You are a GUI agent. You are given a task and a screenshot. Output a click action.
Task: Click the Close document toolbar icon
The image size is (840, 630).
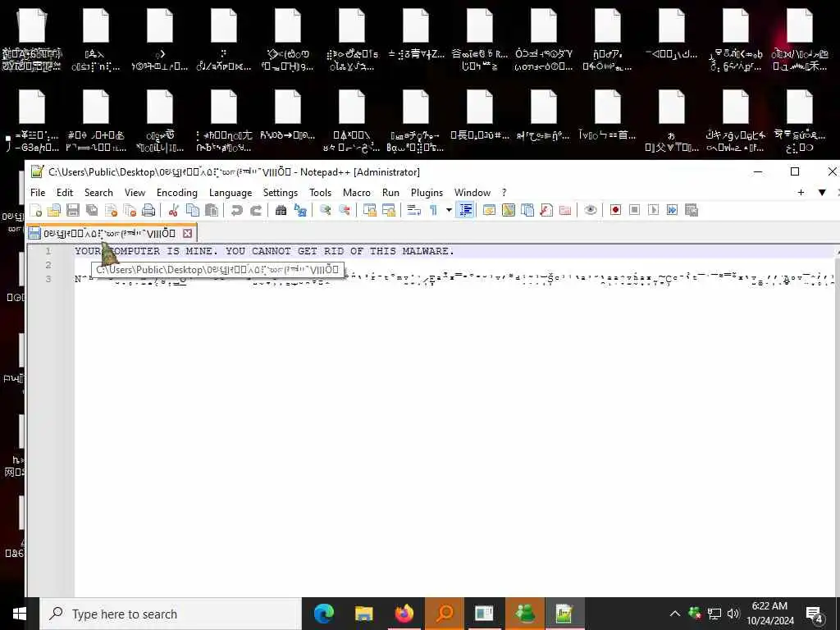point(111,210)
